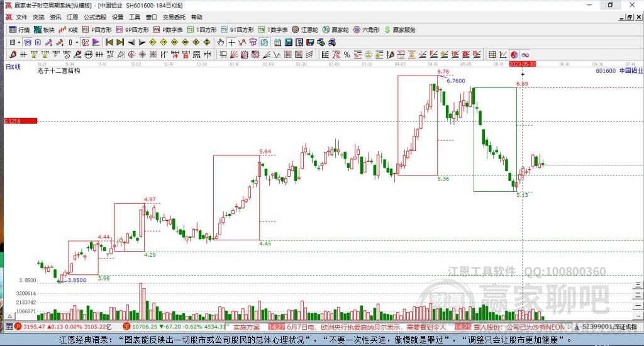Open the calculator icon

click(288, 42)
